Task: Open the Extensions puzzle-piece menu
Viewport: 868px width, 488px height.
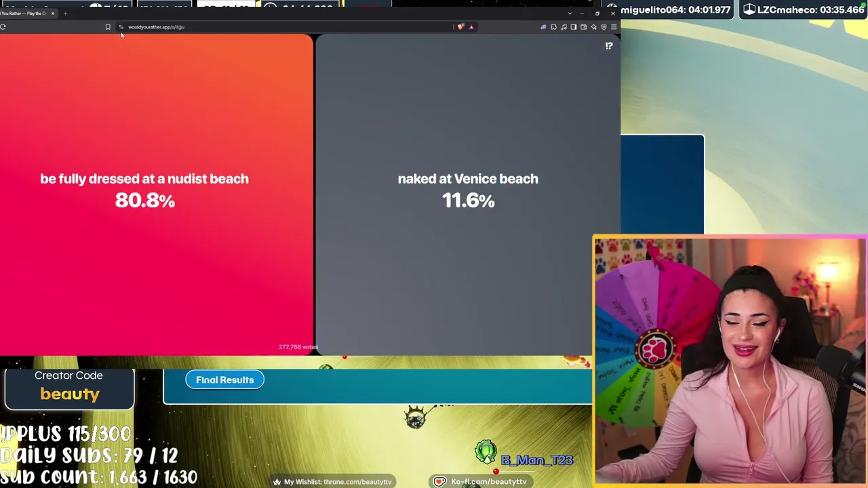Action: 553,27
